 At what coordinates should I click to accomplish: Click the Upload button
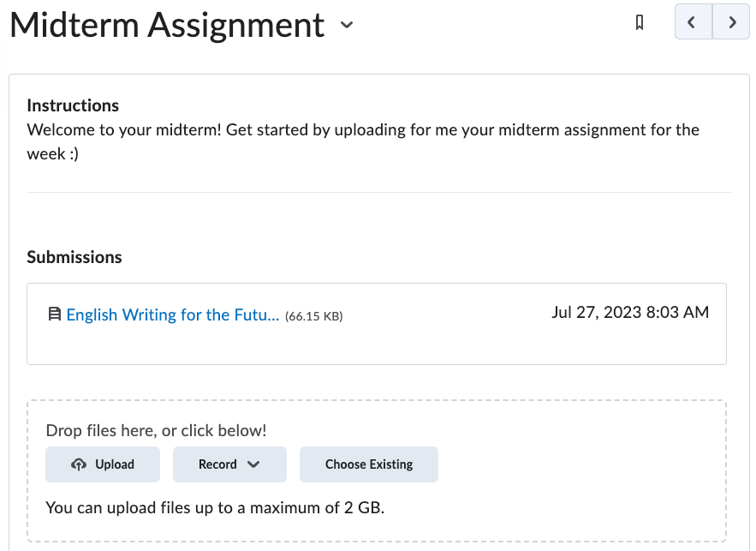tap(102, 464)
